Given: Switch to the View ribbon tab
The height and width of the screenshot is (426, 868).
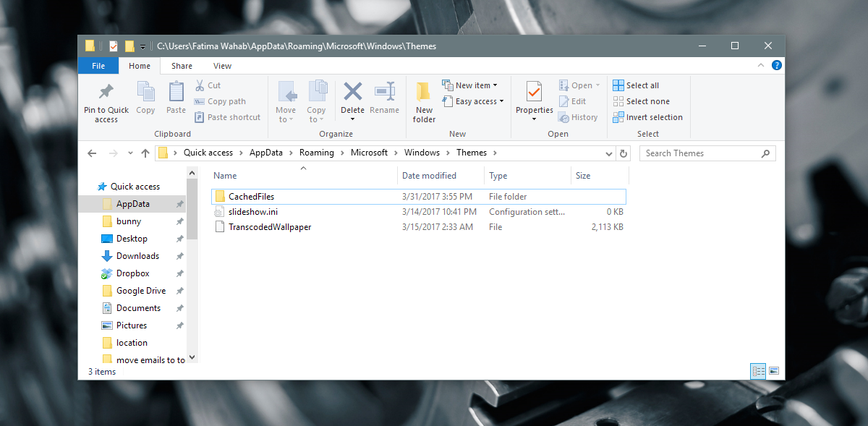Looking at the screenshot, I should tap(223, 66).
